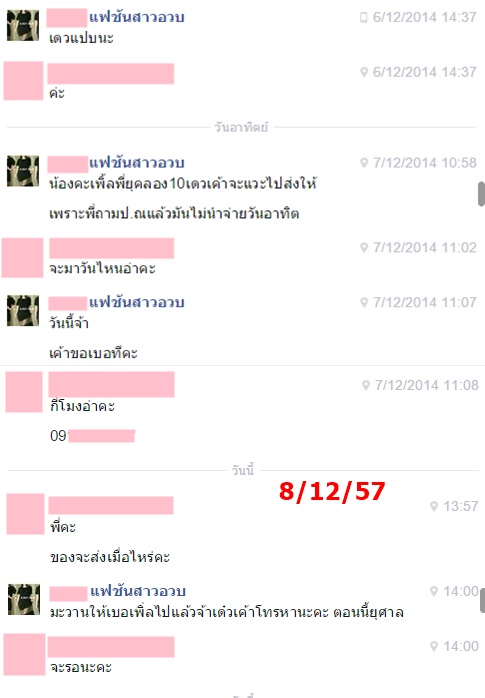Click the location pin next to 7/12/2014 11:08
Image resolution: width=485 pixels, height=698 pixels.
[366, 386]
